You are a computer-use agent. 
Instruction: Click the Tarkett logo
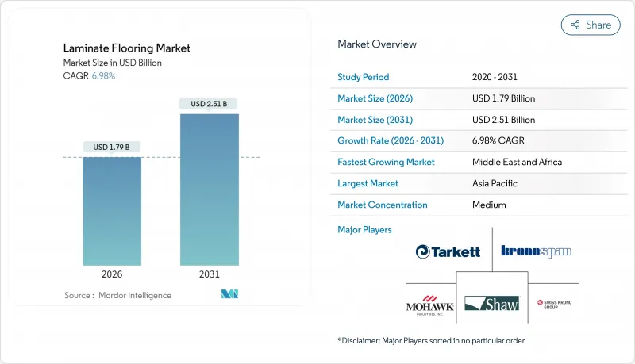click(x=448, y=251)
